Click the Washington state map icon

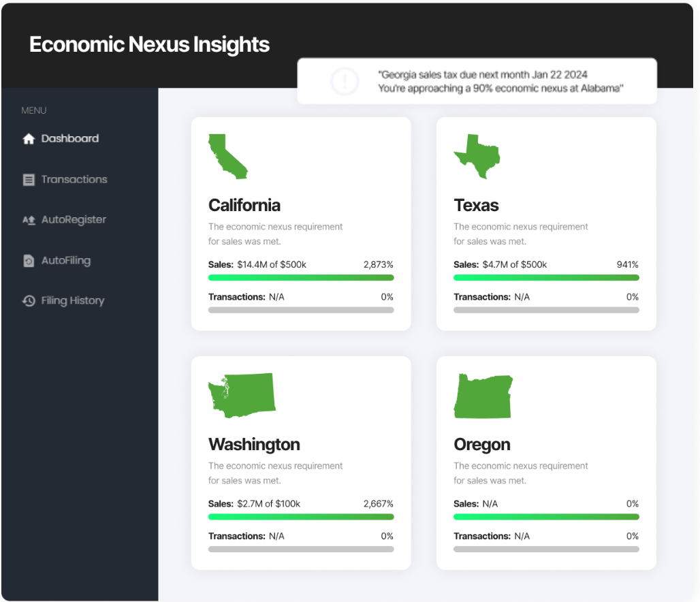242,395
